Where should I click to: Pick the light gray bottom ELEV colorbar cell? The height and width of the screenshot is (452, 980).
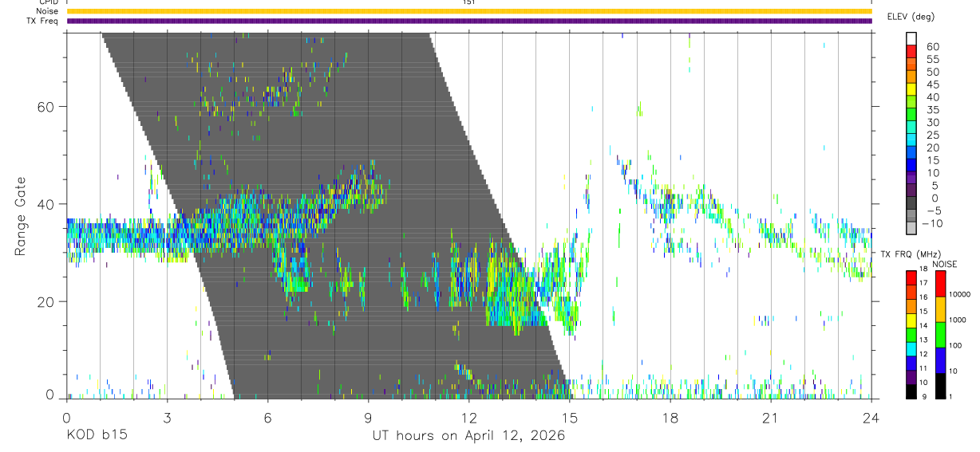tap(911, 230)
